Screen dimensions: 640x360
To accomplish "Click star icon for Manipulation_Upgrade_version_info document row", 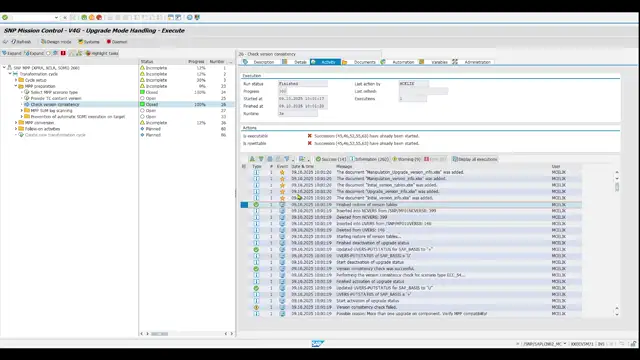I will click(282, 172).
